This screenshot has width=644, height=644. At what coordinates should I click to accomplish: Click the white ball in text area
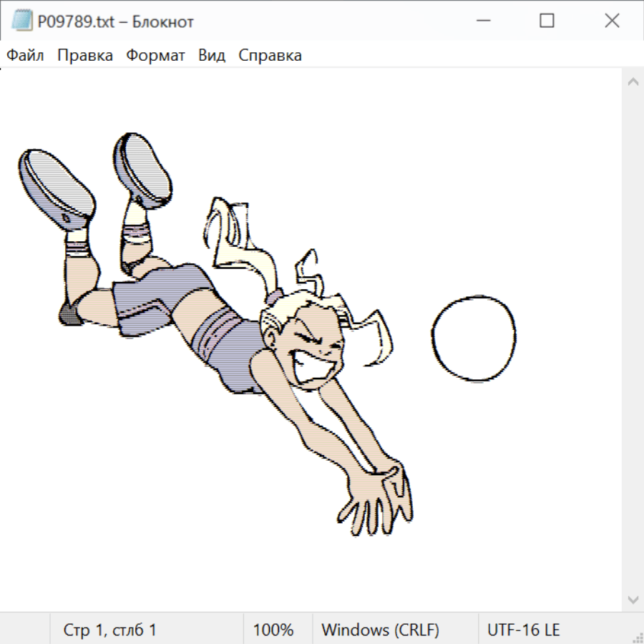[473, 338]
